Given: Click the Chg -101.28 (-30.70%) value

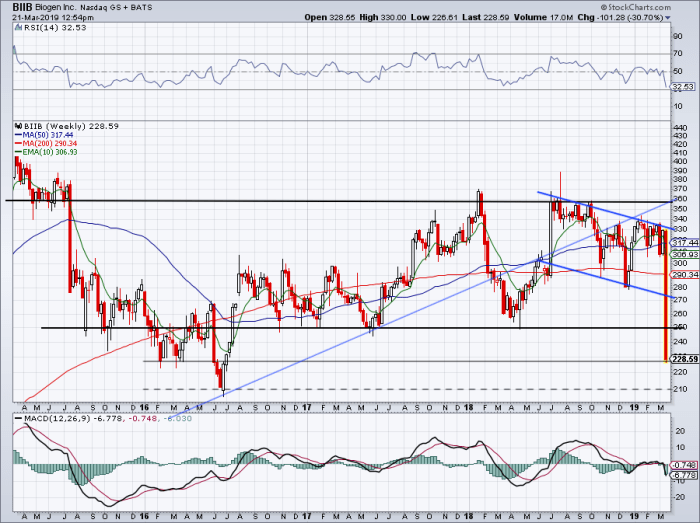Looking at the screenshot, I should [x=621, y=17].
